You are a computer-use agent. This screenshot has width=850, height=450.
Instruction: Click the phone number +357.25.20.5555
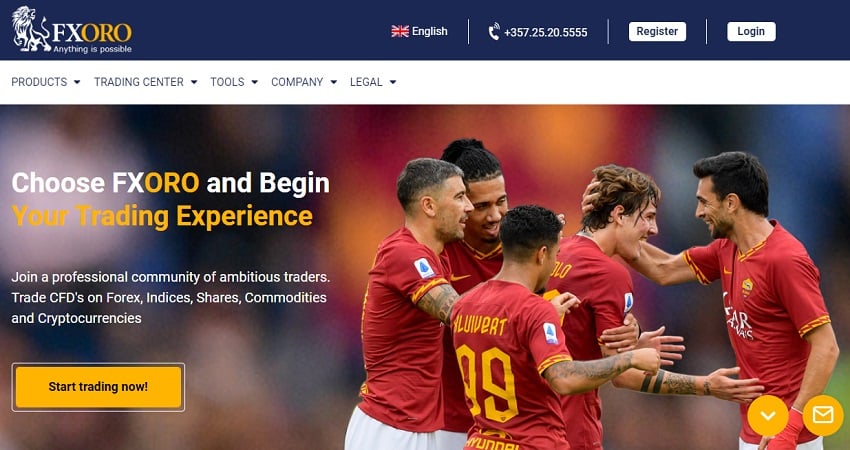(x=545, y=32)
